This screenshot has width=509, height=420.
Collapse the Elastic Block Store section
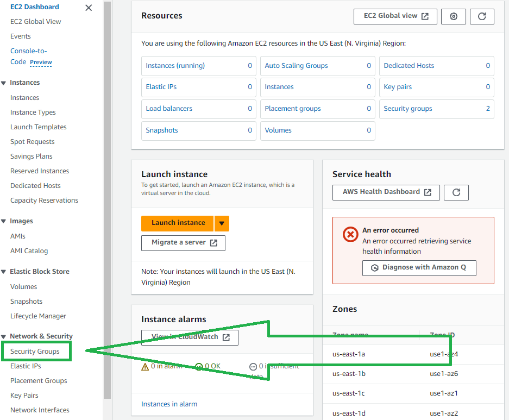[x=4, y=272]
